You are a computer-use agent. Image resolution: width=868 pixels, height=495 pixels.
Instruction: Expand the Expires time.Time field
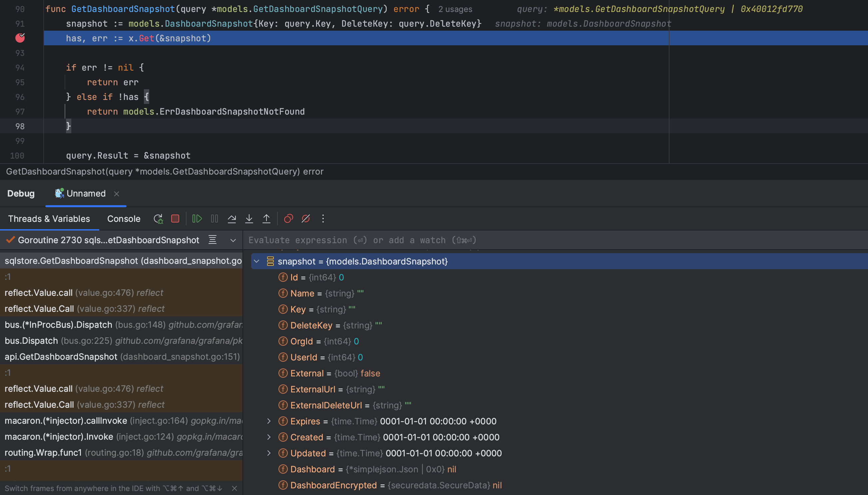(269, 421)
